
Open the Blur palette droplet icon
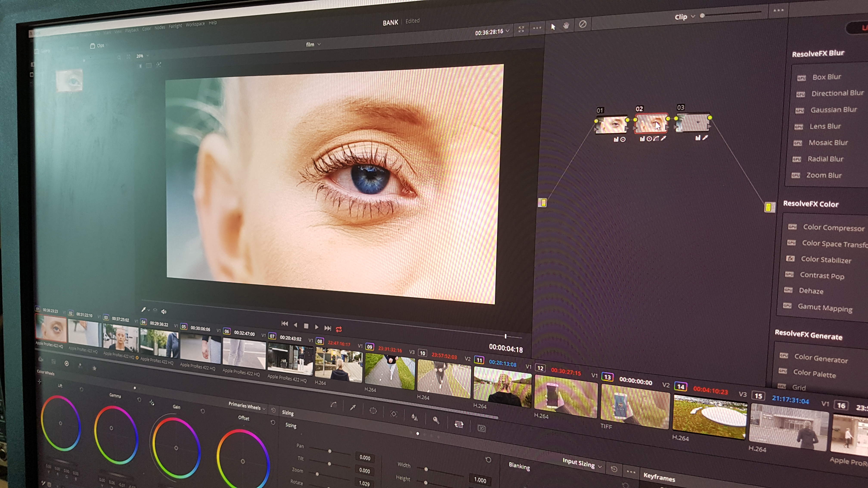tap(414, 417)
